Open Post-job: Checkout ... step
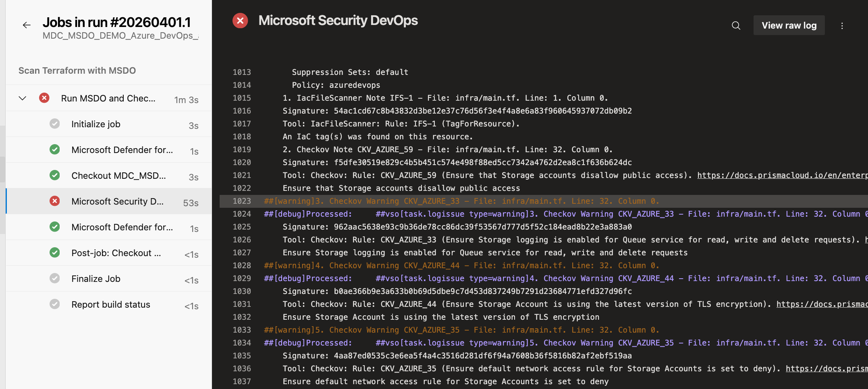Screen dimensions: 868x389 [109, 253]
